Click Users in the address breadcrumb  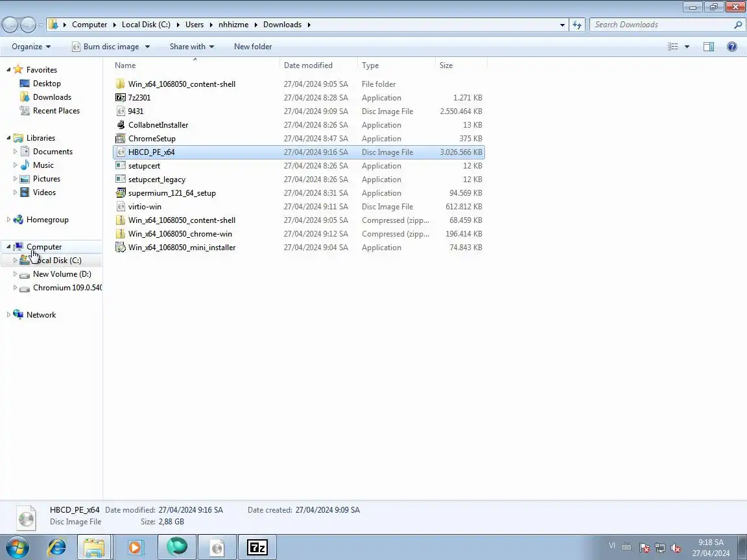point(195,25)
